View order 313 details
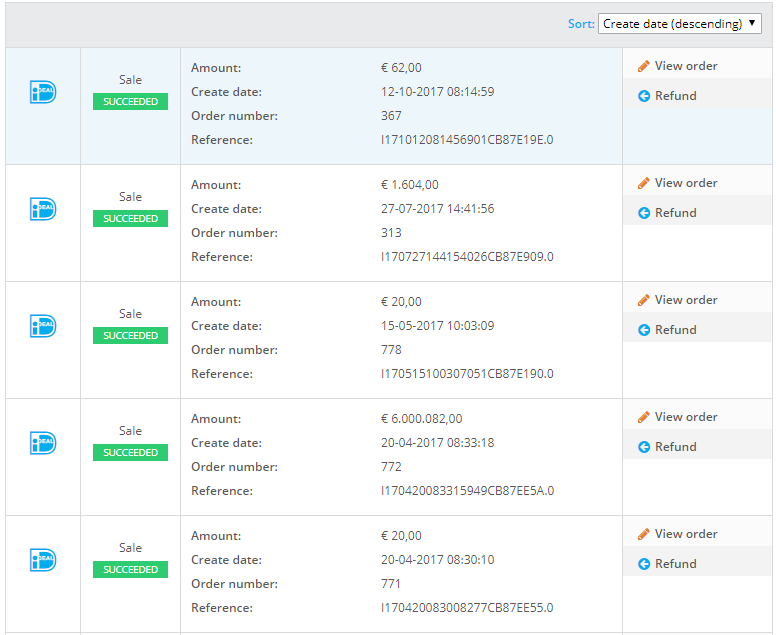This screenshot has width=776, height=635. pyautogui.click(x=685, y=183)
